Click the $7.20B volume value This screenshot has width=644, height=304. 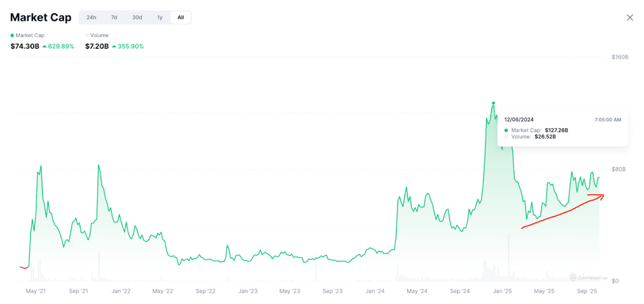97,46
